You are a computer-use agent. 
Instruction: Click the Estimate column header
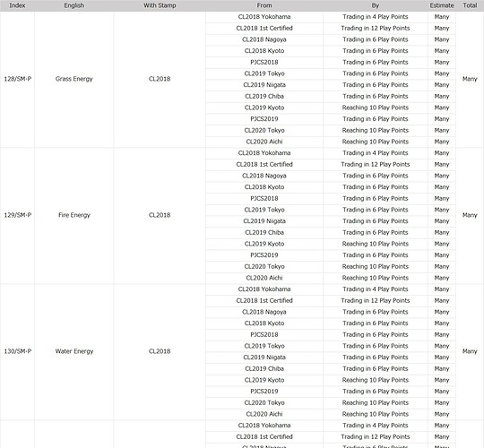[442, 5]
